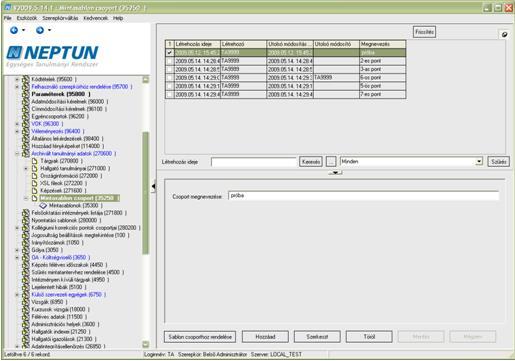Click the tree panel's vertical scrollbar thumb
This screenshot has height=361, width=515.
145,193
